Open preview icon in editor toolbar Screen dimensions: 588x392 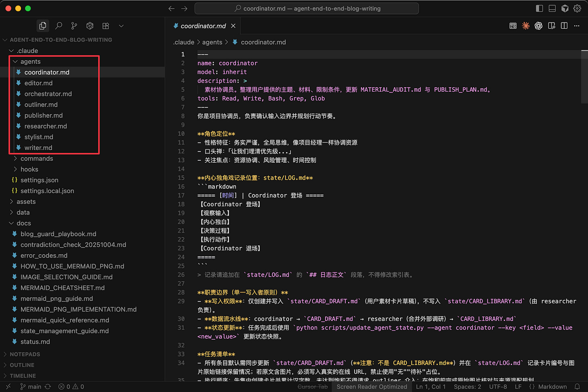click(513, 26)
